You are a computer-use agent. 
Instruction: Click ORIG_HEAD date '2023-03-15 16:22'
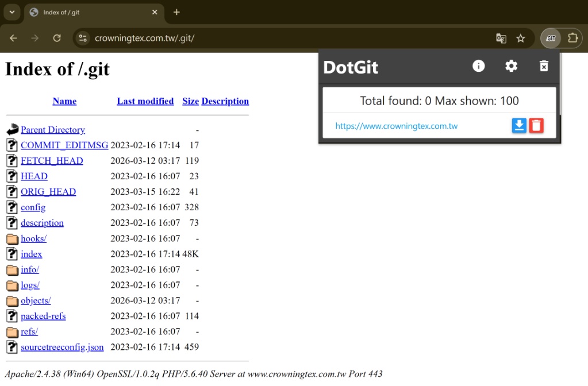145,192
